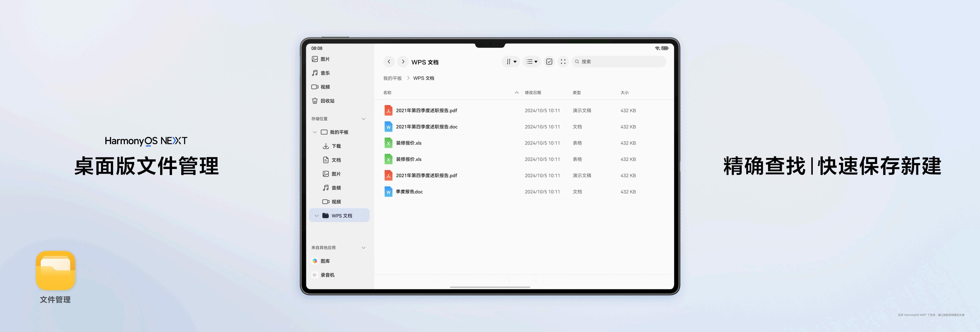
Task: Open the list view mode dropdown
Action: click(532, 62)
